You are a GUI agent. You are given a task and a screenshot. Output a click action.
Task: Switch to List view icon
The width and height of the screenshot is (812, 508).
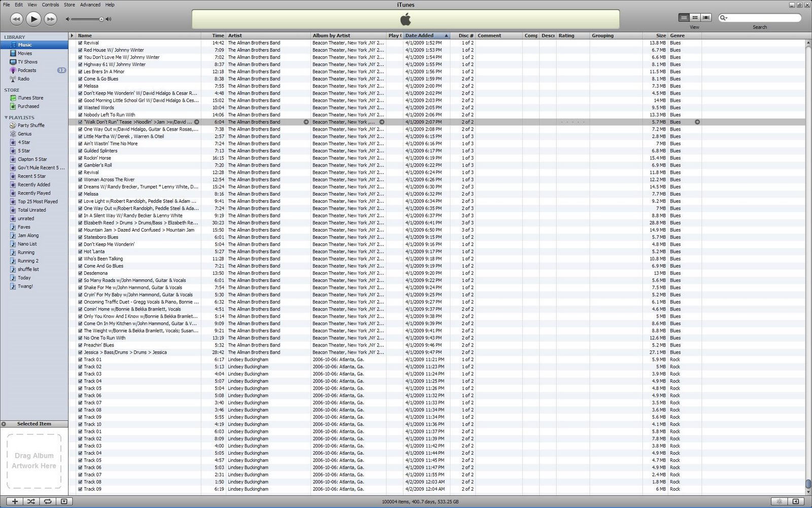(x=684, y=18)
